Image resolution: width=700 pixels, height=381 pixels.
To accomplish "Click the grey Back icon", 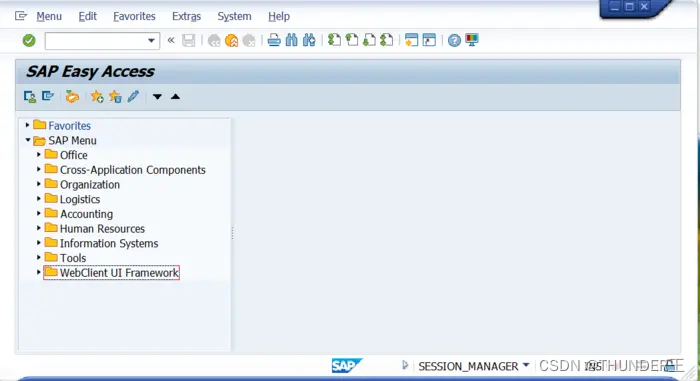I will pyautogui.click(x=214, y=41).
